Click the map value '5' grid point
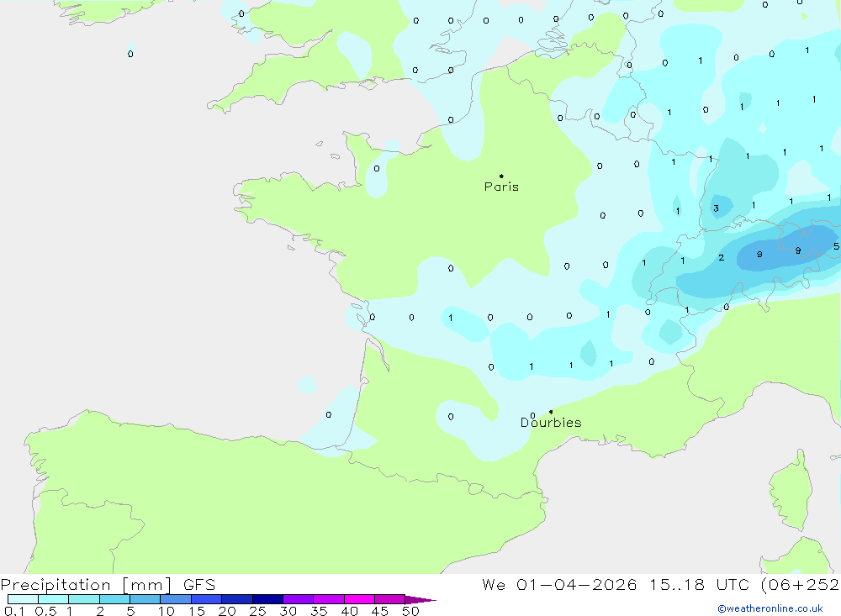The height and width of the screenshot is (616, 841). point(836,246)
